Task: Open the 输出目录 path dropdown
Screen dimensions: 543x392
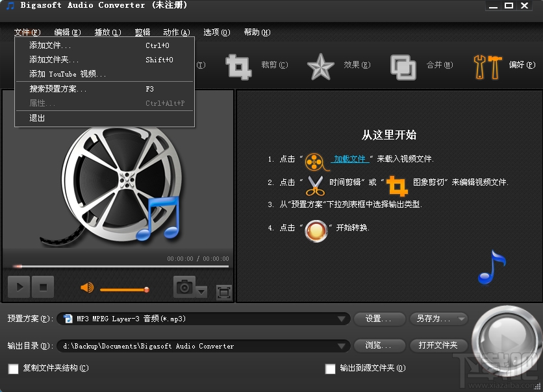Action: coord(341,346)
